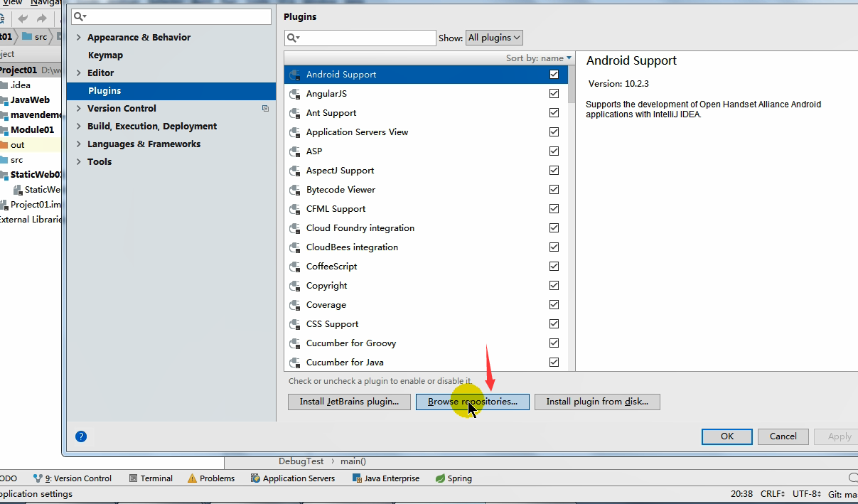This screenshot has height=504, width=858.
Task: Expand Build, Execution, Deployment node
Action: point(78,127)
